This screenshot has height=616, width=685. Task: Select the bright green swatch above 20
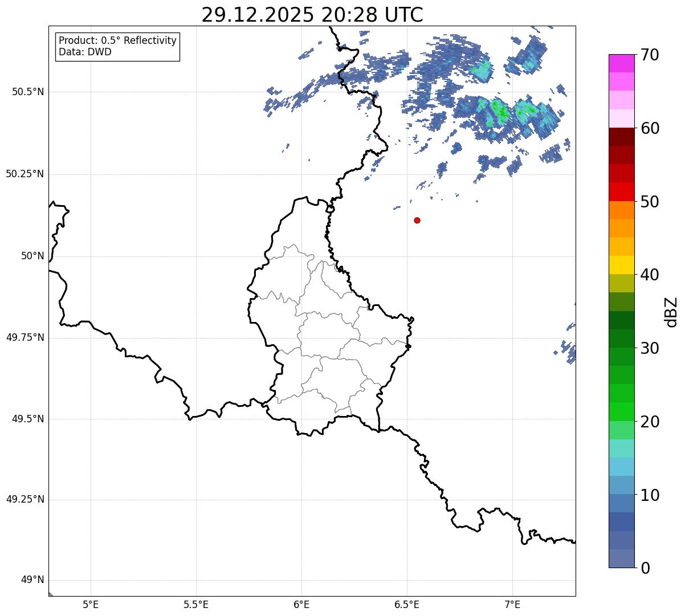tap(622, 411)
